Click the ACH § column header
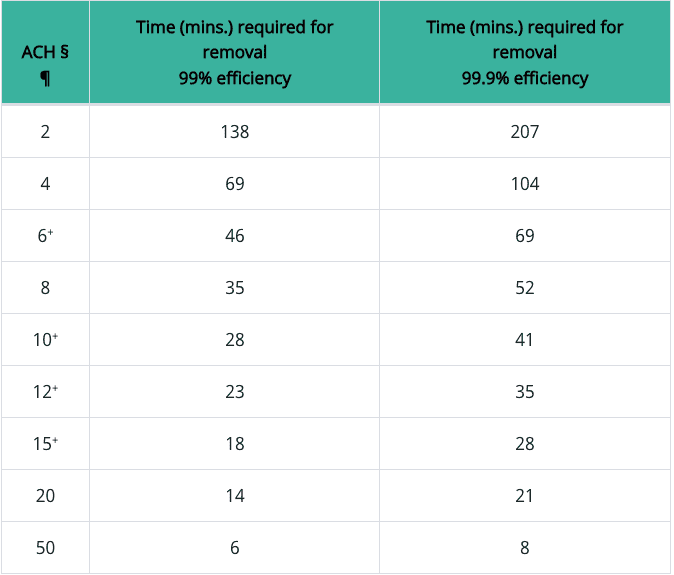 45,52
